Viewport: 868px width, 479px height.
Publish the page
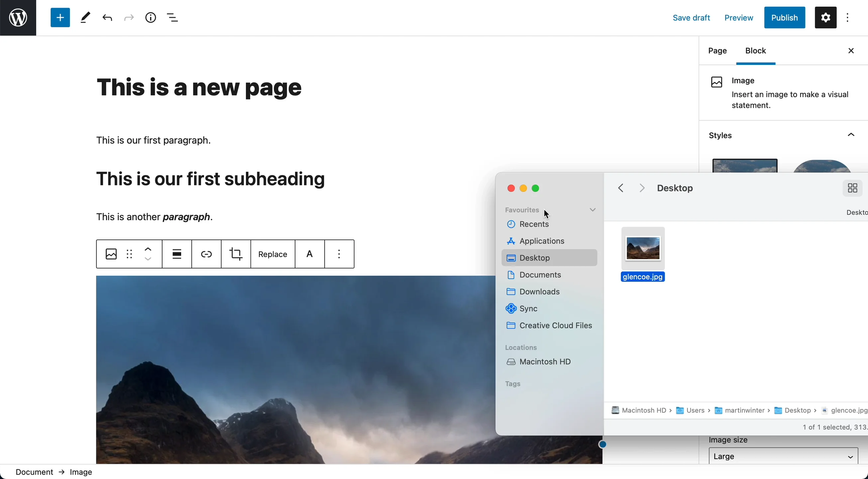coord(785,18)
